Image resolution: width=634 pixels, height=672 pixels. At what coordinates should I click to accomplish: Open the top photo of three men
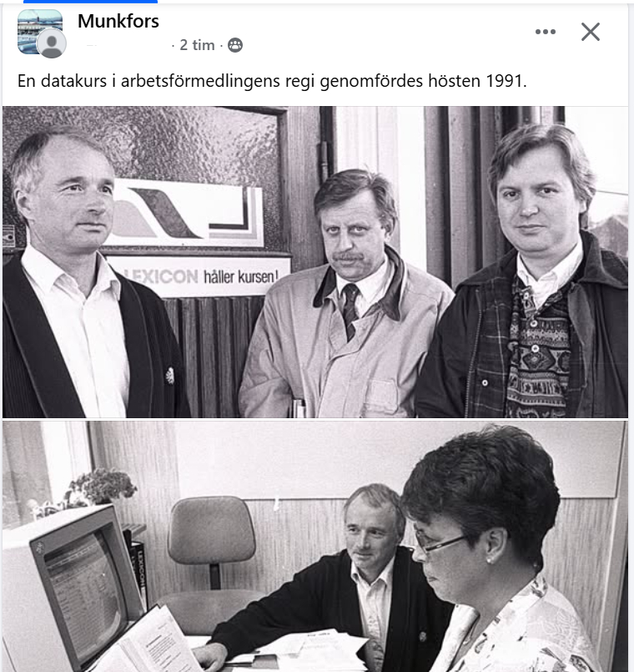pos(315,262)
